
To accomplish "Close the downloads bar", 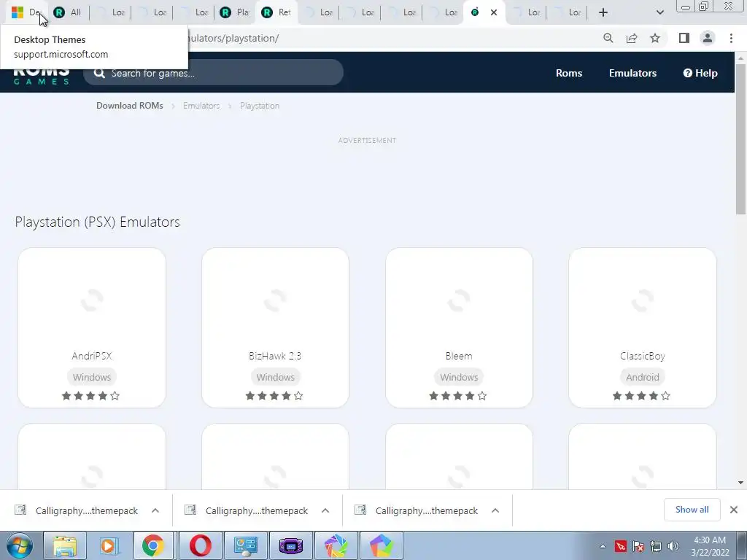I will (x=734, y=510).
